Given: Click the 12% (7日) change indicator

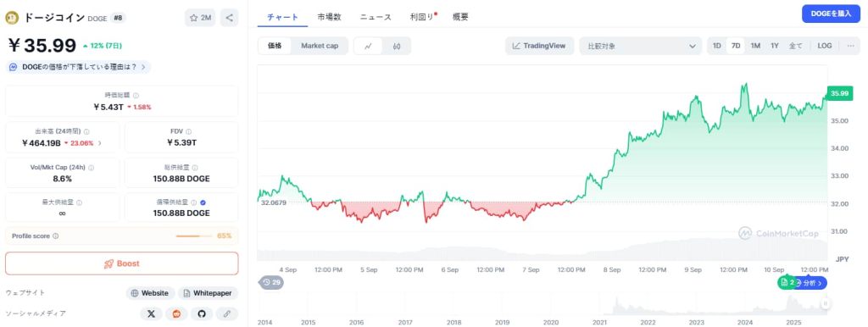Looking at the screenshot, I should 102,46.
